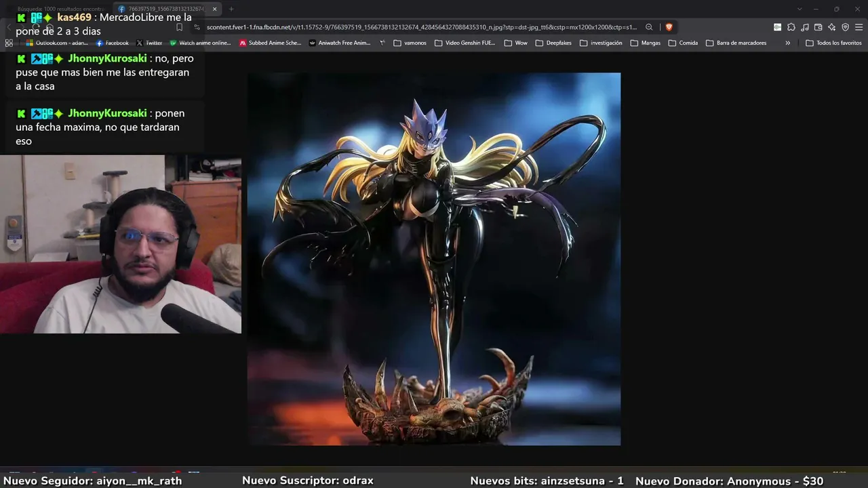
Task: Open Brave VPN shield icon
Action: pyautogui.click(x=845, y=27)
